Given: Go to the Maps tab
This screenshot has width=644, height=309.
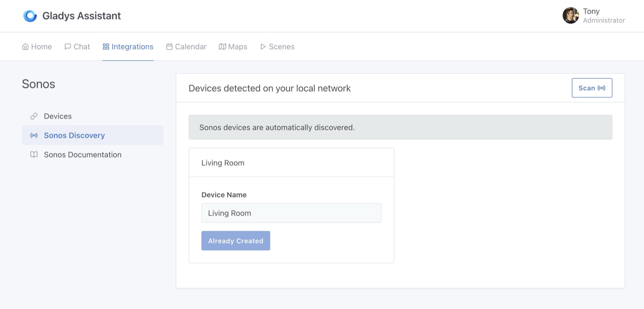Looking at the screenshot, I should click(x=233, y=47).
